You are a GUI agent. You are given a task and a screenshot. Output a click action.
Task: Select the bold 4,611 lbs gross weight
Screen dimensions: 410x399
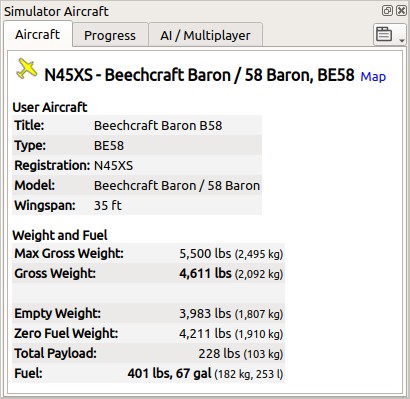205,274
